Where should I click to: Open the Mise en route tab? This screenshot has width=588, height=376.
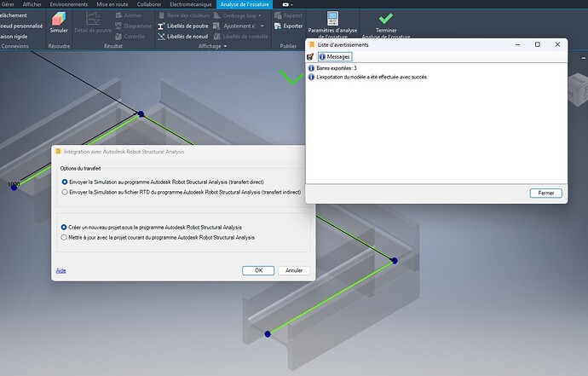[x=112, y=4]
